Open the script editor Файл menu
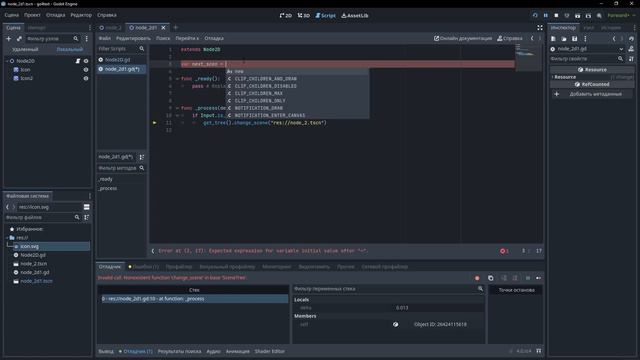This screenshot has height=360, width=640. (x=104, y=38)
